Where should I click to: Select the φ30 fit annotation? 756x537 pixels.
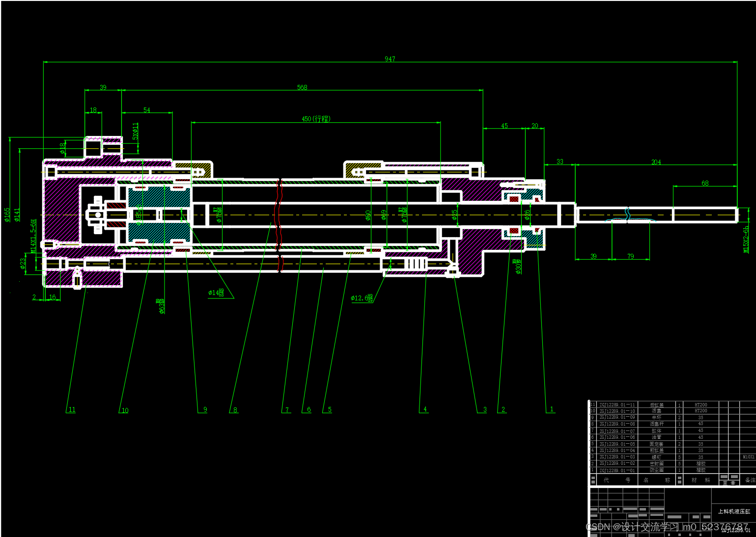517,266
